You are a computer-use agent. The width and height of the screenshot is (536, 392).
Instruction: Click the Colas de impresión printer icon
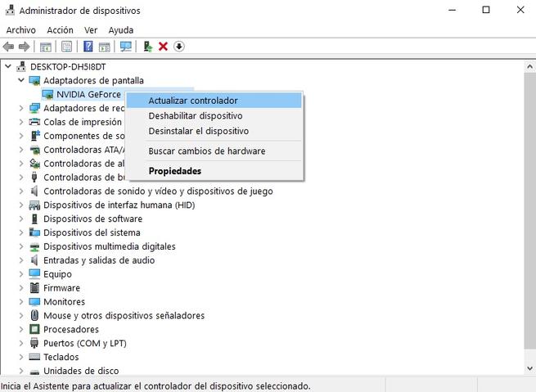click(34, 122)
